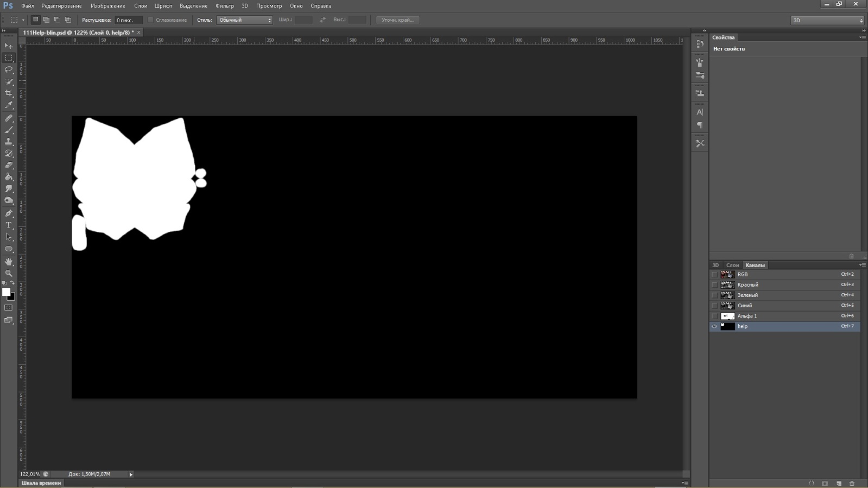Open the Brush Presets panel icon
Screen dimensions: 868x488
[x=700, y=63]
